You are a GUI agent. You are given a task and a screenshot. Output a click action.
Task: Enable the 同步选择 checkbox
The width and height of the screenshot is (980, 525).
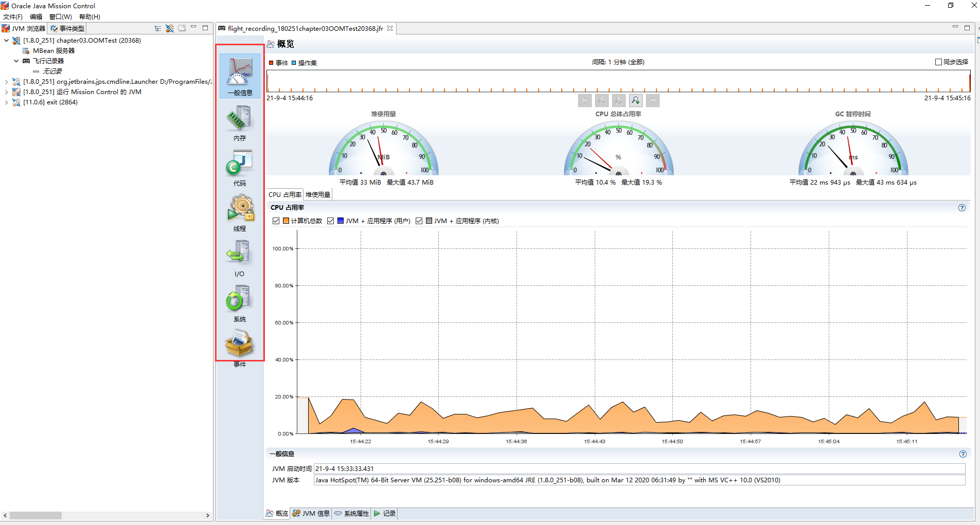tap(938, 62)
